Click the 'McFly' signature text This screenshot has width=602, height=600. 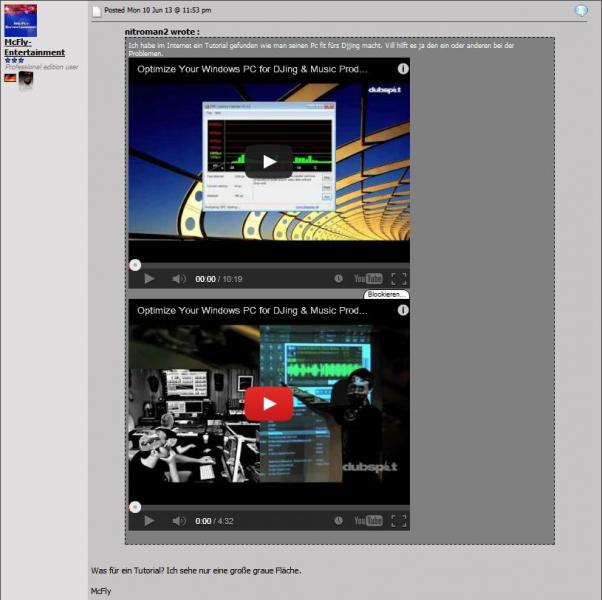pos(101,591)
